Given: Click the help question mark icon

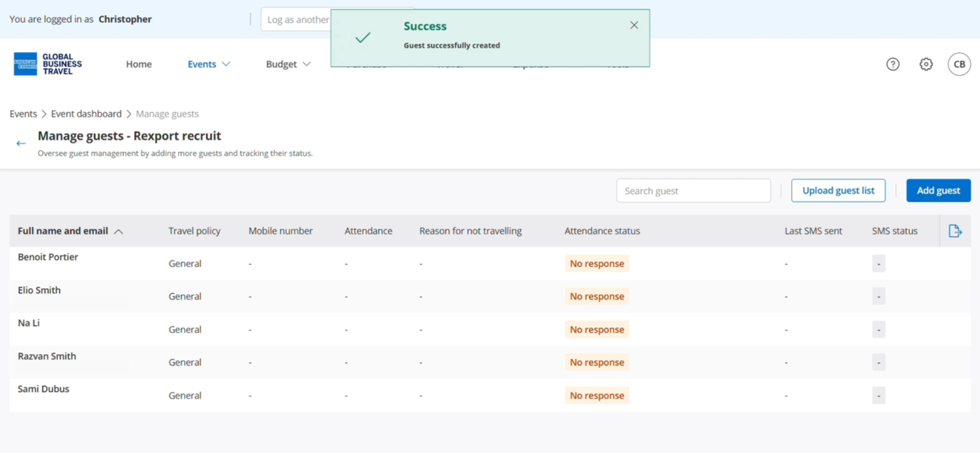Looking at the screenshot, I should 893,64.
